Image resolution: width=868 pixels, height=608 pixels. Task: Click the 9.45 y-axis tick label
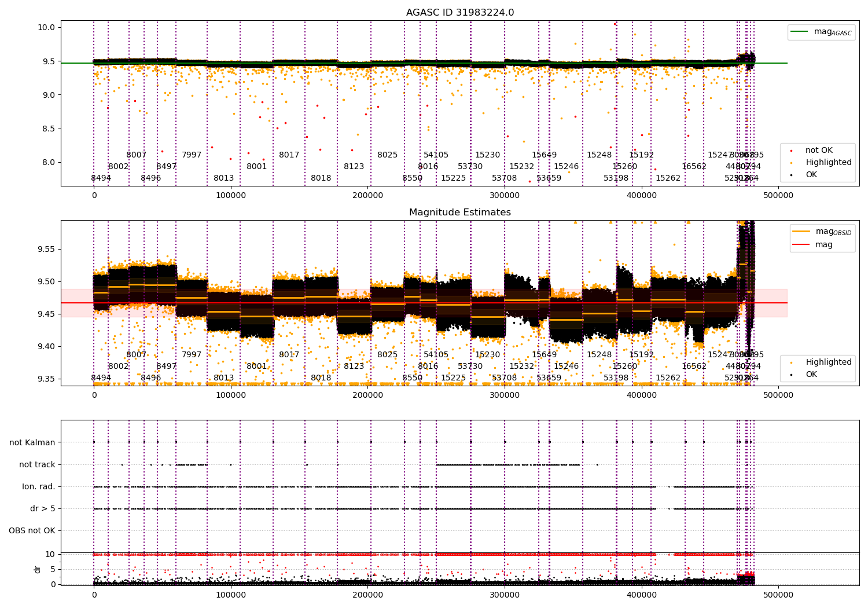click(x=46, y=314)
